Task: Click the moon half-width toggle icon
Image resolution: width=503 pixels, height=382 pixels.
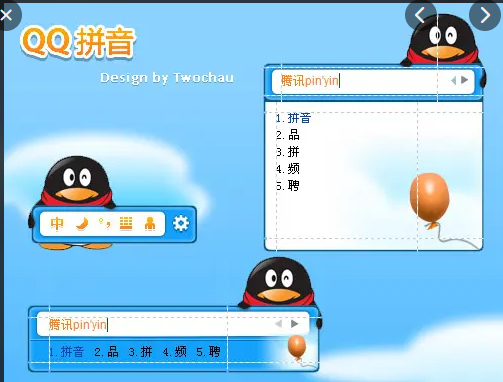Action: [82, 223]
